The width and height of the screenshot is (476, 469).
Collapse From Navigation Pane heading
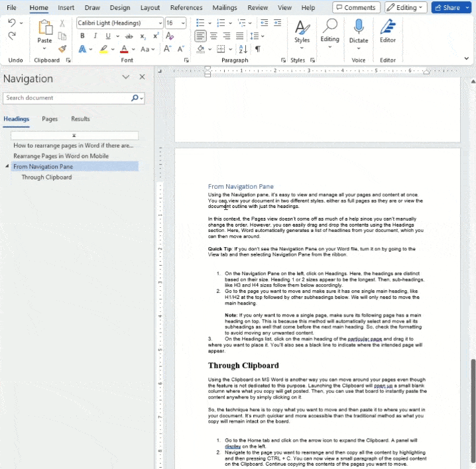(7, 166)
